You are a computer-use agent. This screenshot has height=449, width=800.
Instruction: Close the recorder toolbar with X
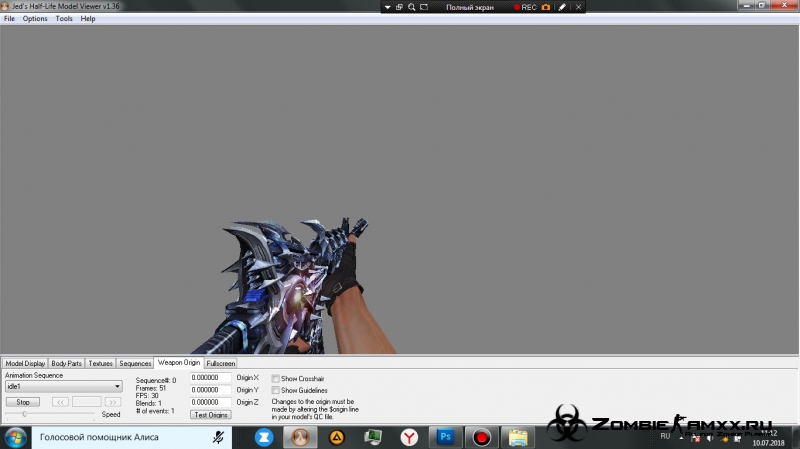tap(579, 7)
